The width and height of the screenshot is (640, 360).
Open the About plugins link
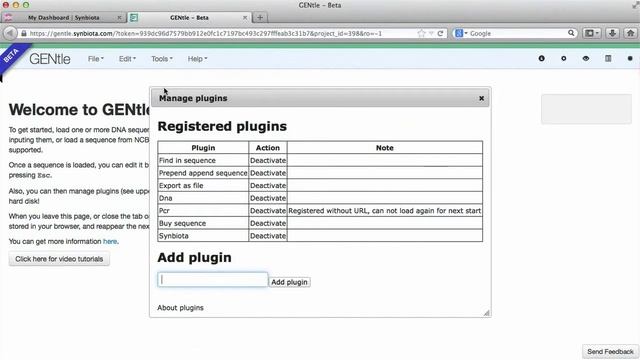180,308
